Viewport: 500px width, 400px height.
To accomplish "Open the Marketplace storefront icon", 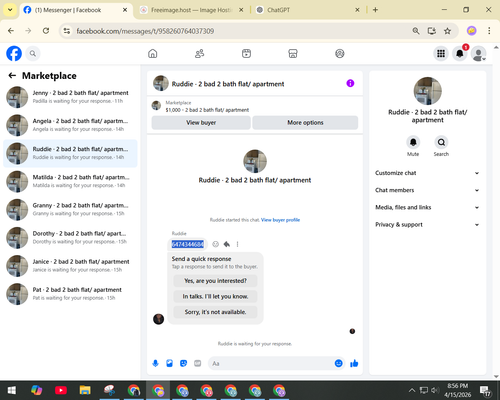I will [x=293, y=53].
